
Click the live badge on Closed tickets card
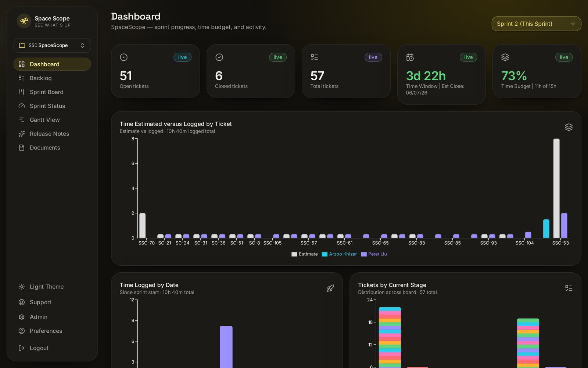point(278,57)
